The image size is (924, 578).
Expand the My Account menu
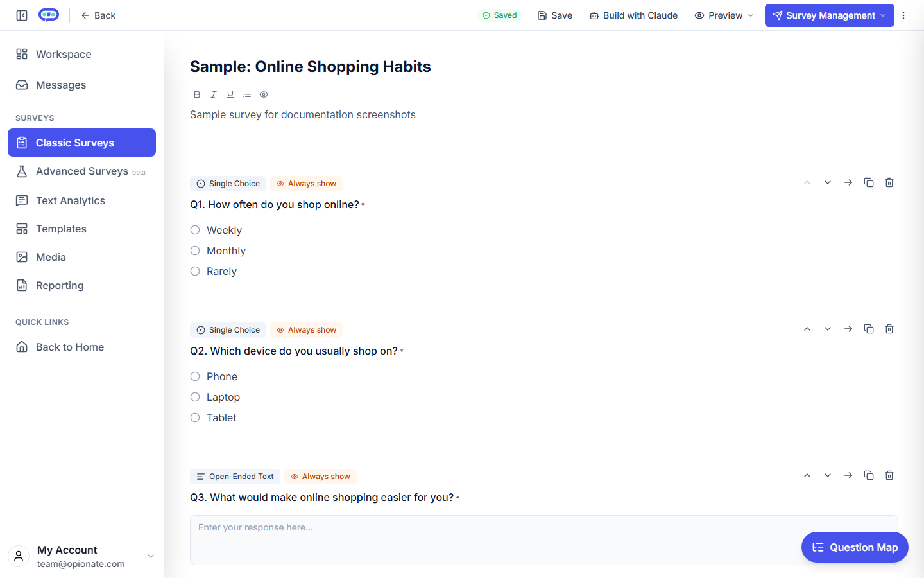click(x=82, y=556)
